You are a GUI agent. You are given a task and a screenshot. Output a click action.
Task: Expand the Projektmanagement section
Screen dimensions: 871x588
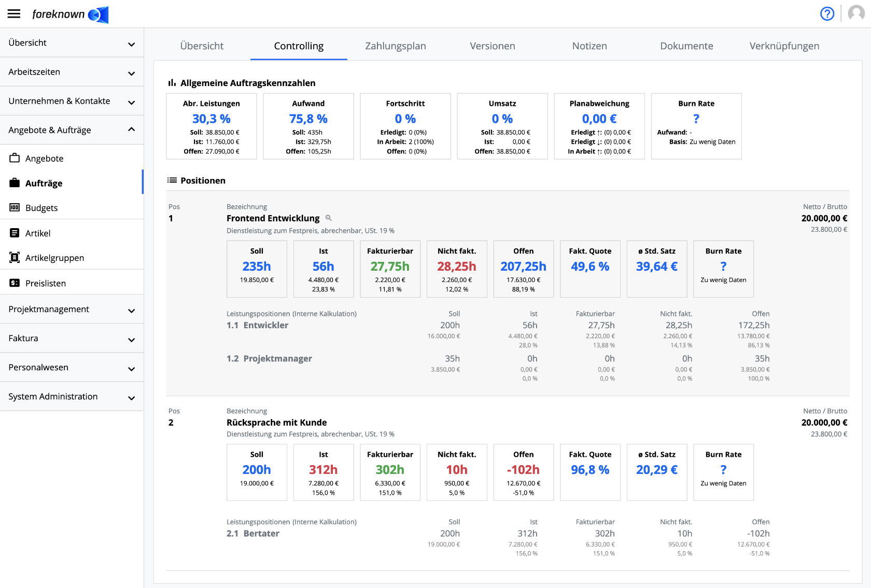coord(72,309)
